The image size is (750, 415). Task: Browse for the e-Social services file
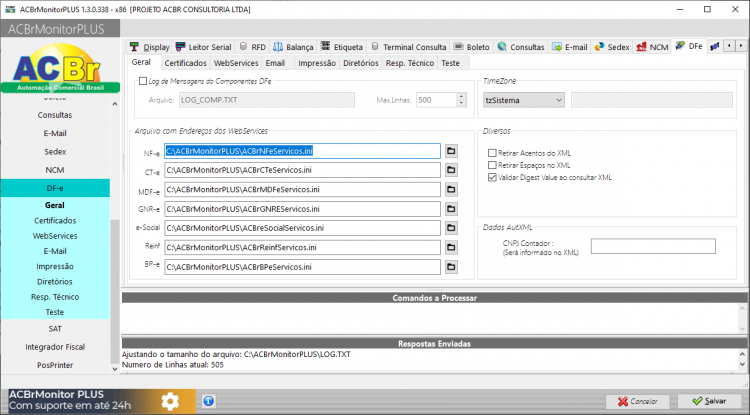click(x=451, y=228)
